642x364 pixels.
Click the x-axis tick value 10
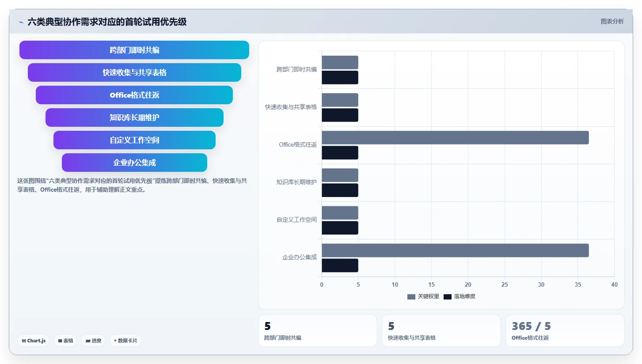[395, 284]
